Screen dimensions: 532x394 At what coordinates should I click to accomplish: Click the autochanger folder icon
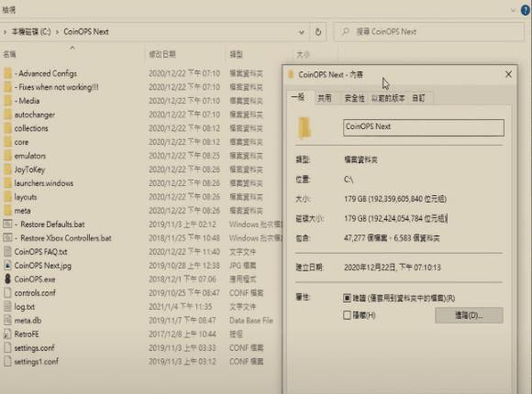click(x=7, y=115)
